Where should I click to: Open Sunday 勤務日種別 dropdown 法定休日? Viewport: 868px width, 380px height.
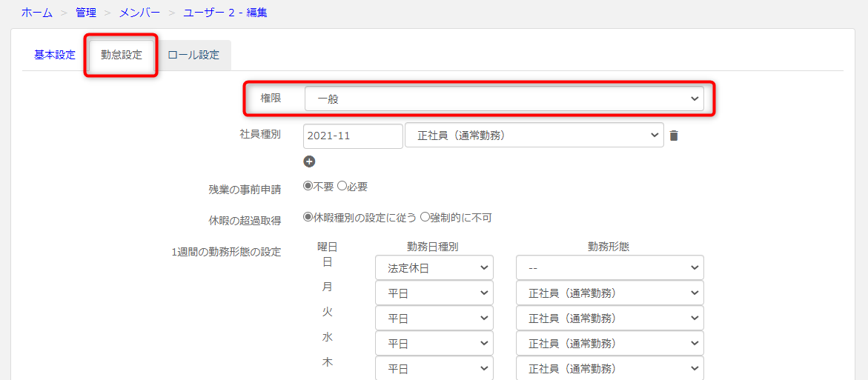(x=434, y=267)
